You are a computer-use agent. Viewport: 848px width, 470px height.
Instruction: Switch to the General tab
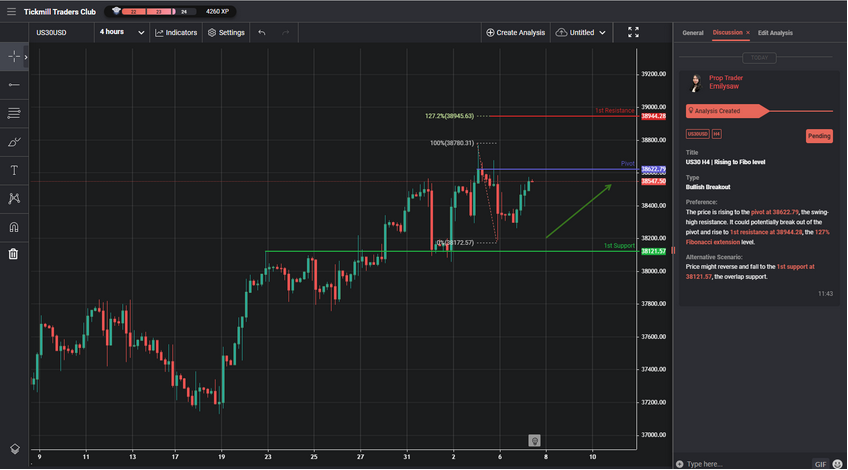(692, 33)
